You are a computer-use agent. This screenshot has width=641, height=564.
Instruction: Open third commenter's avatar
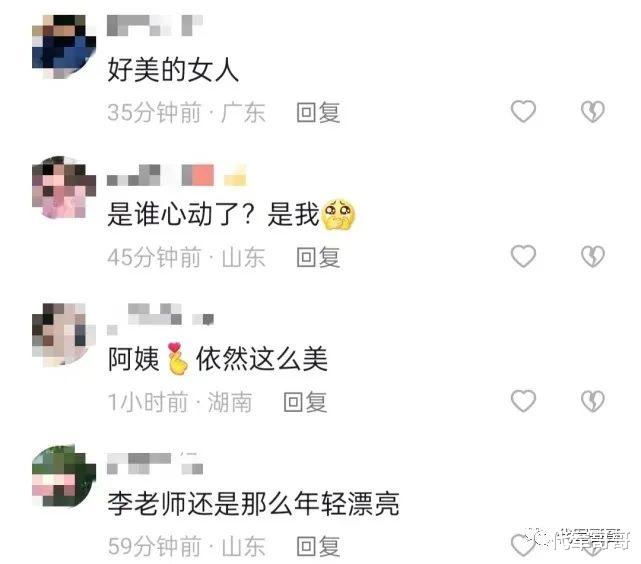[64, 334]
